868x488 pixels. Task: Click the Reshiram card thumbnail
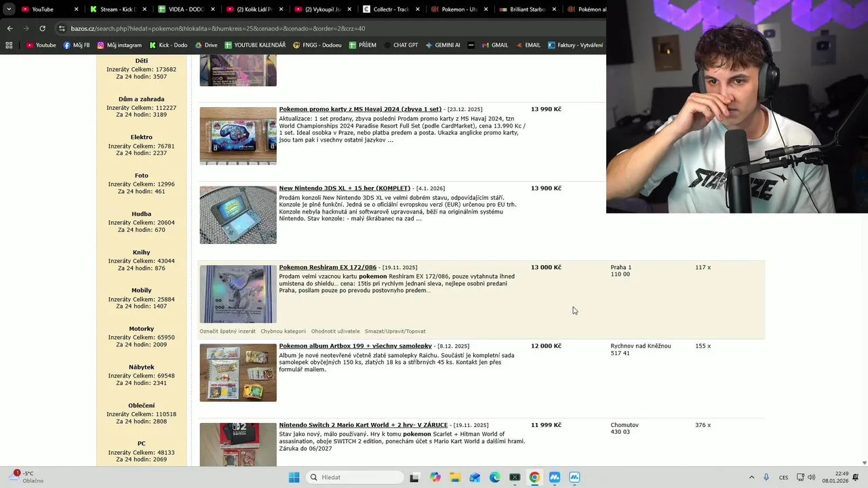pyautogui.click(x=238, y=294)
